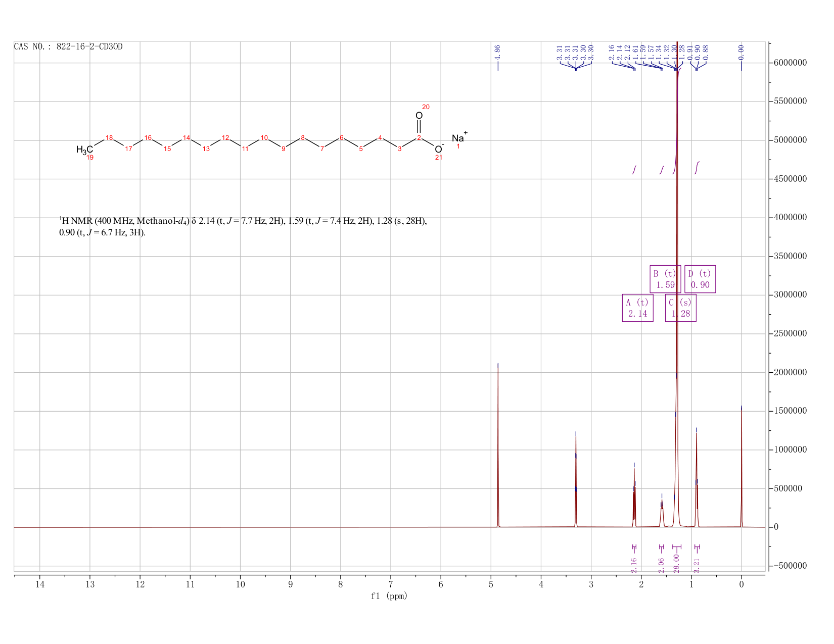834x644 pixels.
Task: Click the integral value 2.16 below the baseline
Action: point(634,565)
